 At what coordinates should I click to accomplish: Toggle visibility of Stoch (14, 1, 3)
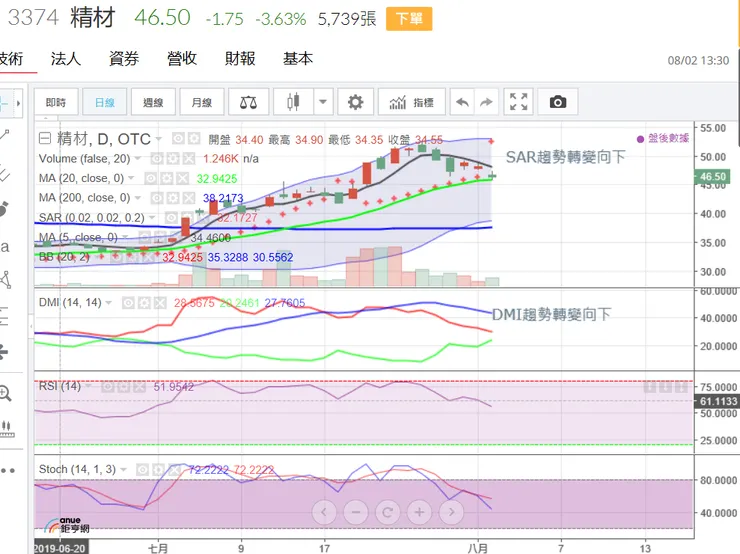tap(142, 470)
